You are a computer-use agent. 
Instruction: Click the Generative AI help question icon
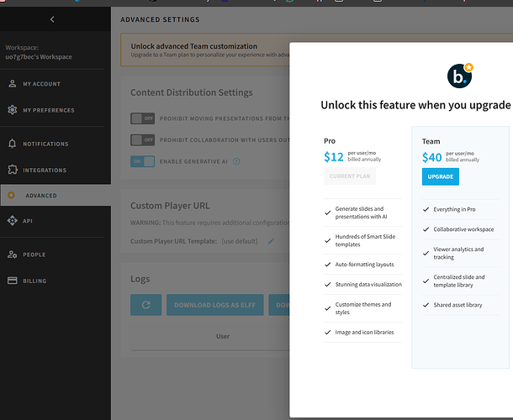click(x=236, y=161)
